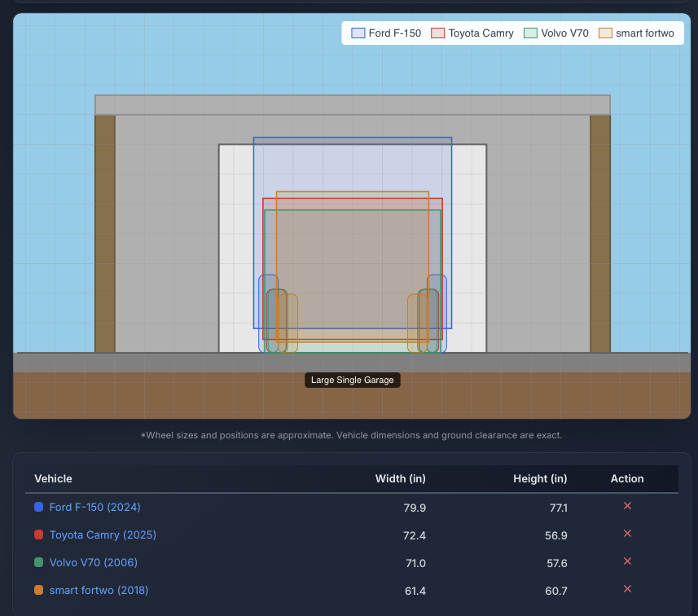Screen dimensions: 698x616
Task: Select the 56.9 height value
Action: click(556, 535)
